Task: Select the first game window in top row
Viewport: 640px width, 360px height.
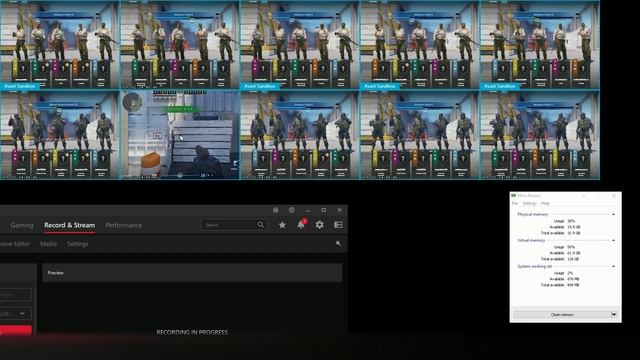Action: pyautogui.click(x=60, y=44)
